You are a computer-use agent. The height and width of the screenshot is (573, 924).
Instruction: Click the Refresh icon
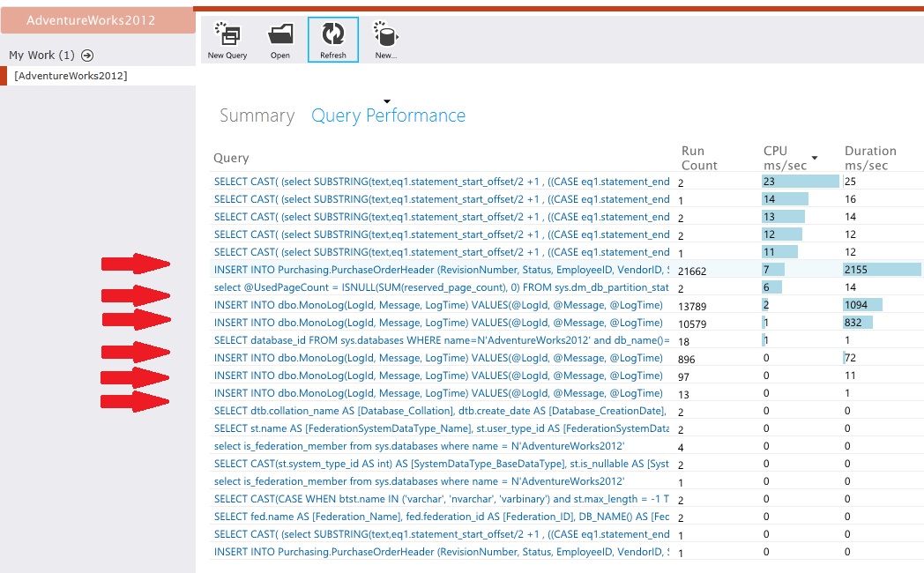(x=333, y=34)
